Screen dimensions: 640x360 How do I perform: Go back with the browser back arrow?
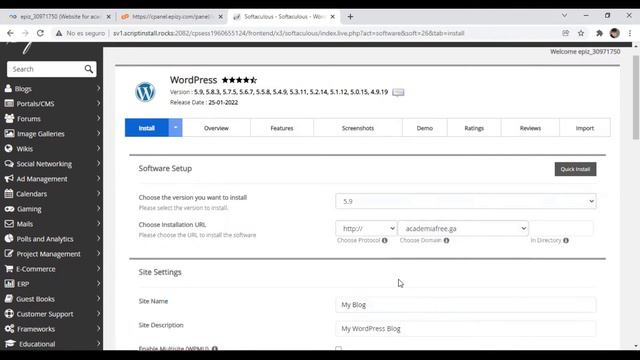[10, 33]
